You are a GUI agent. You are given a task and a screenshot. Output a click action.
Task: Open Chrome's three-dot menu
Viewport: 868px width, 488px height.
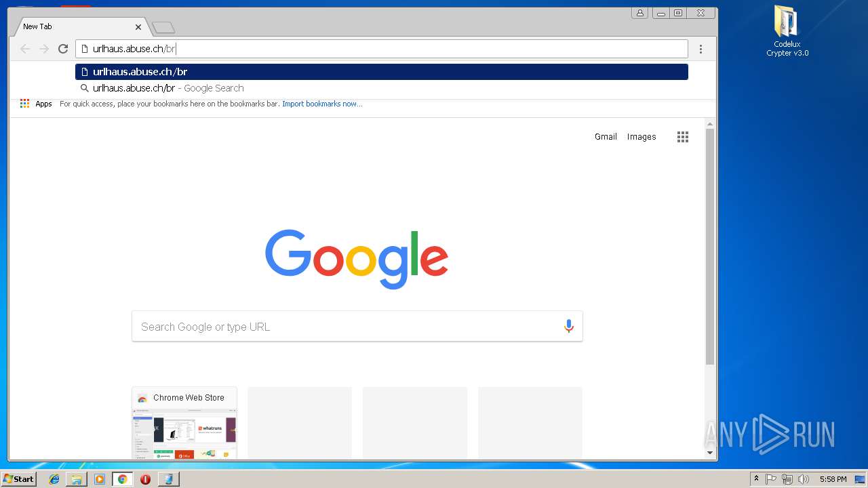click(x=701, y=49)
